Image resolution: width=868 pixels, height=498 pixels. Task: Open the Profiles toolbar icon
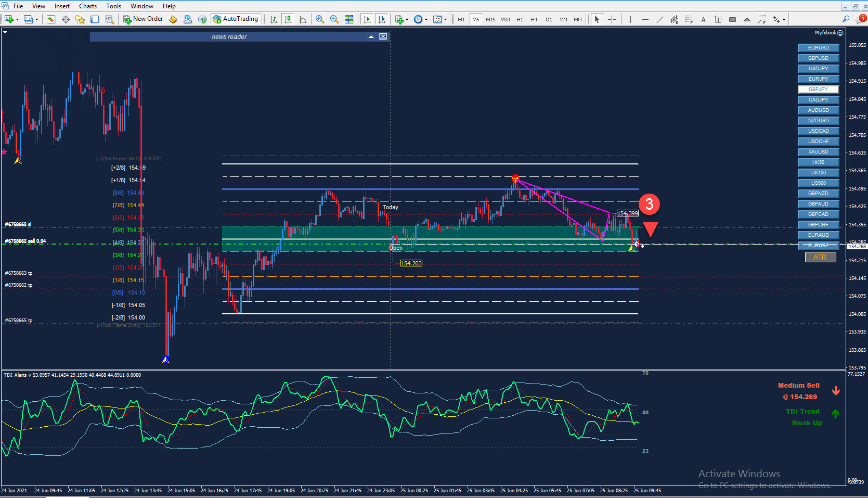coord(28,19)
